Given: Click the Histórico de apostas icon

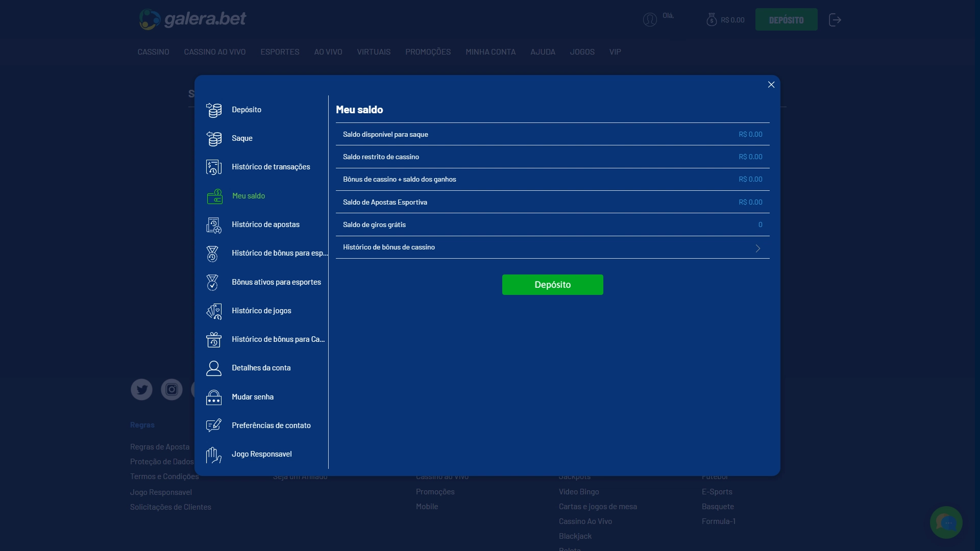Looking at the screenshot, I should tap(214, 225).
